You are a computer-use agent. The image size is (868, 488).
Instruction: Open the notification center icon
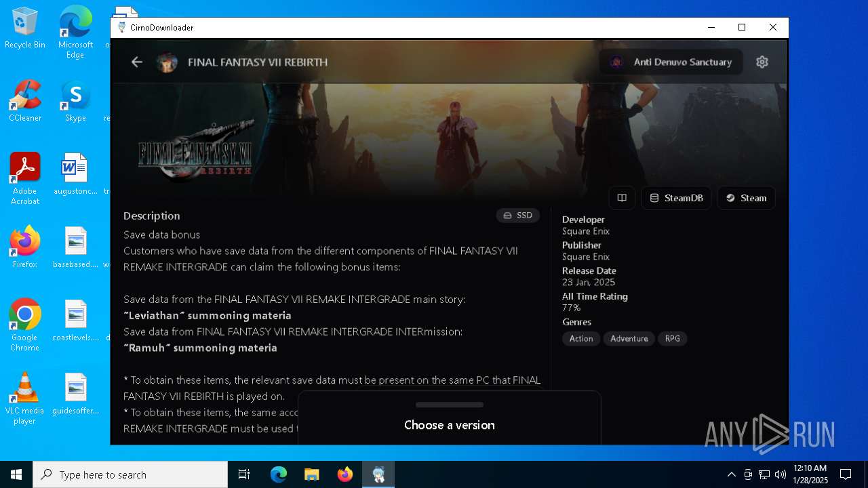click(x=846, y=474)
